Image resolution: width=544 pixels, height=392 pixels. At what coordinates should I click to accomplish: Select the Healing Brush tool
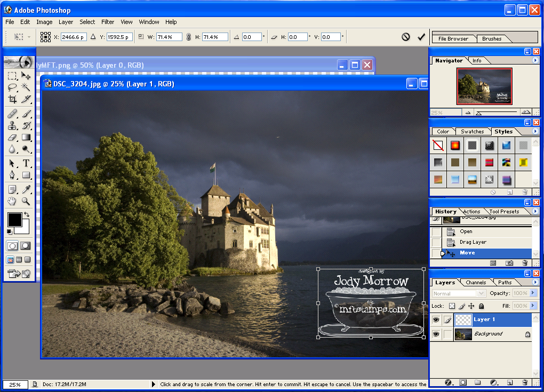click(12, 114)
